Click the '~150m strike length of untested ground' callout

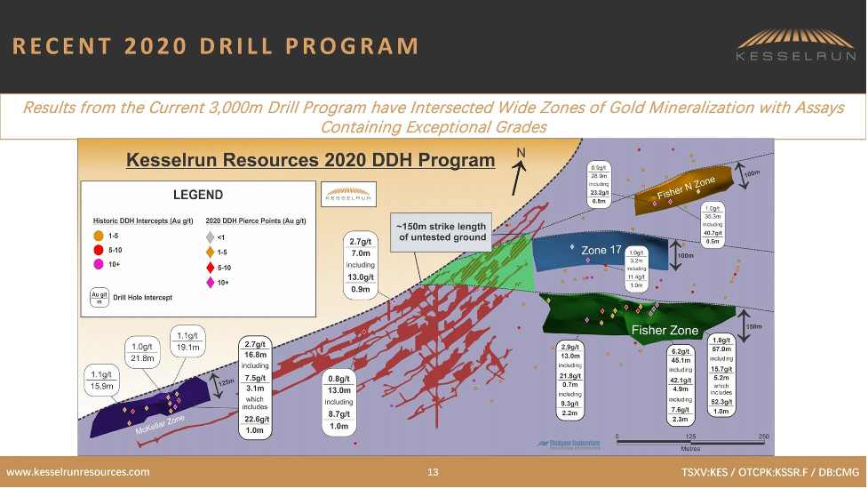(442, 232)
